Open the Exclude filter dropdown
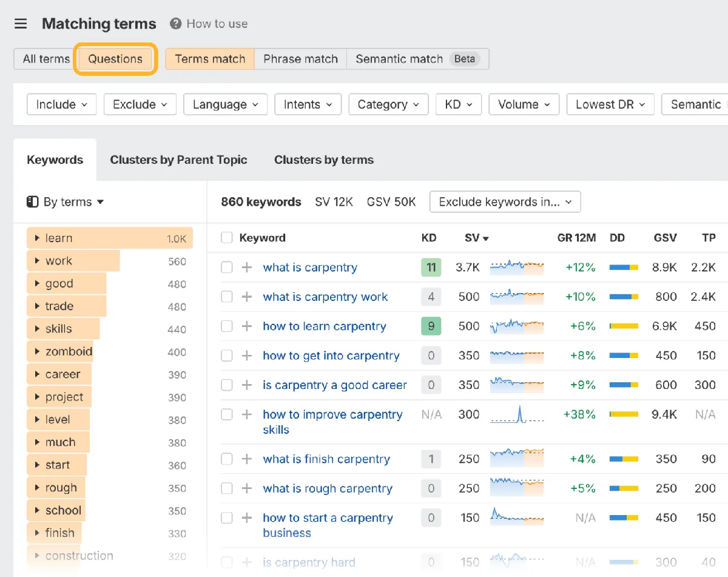This screenshot has width=728, height=577. [x=140, y=104]
